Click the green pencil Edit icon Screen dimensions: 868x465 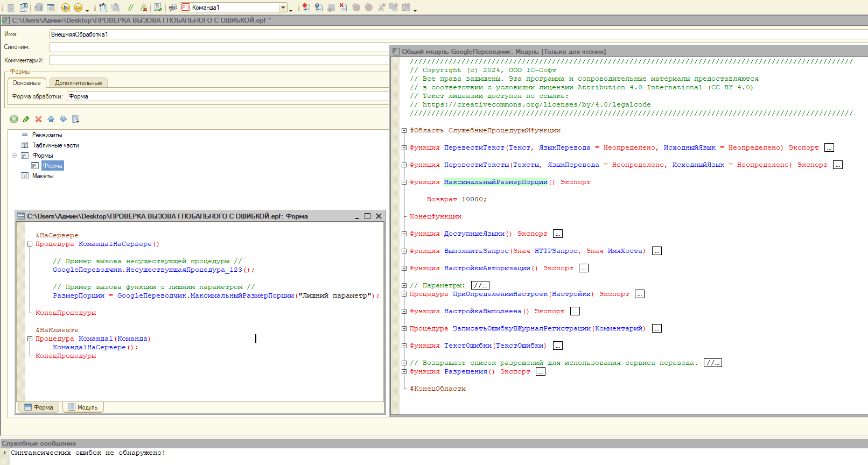click(26, 119)
